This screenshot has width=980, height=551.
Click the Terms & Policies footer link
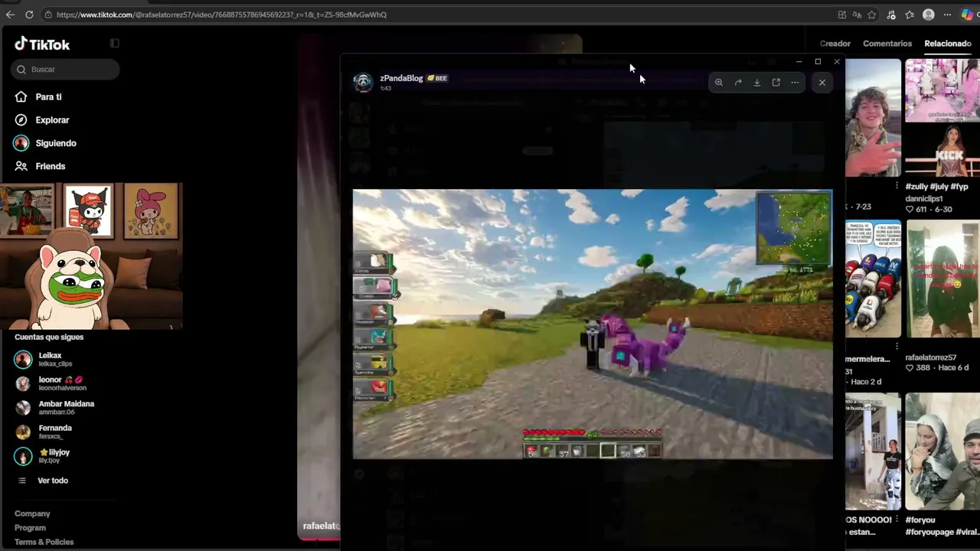click(x=44, y=542)
